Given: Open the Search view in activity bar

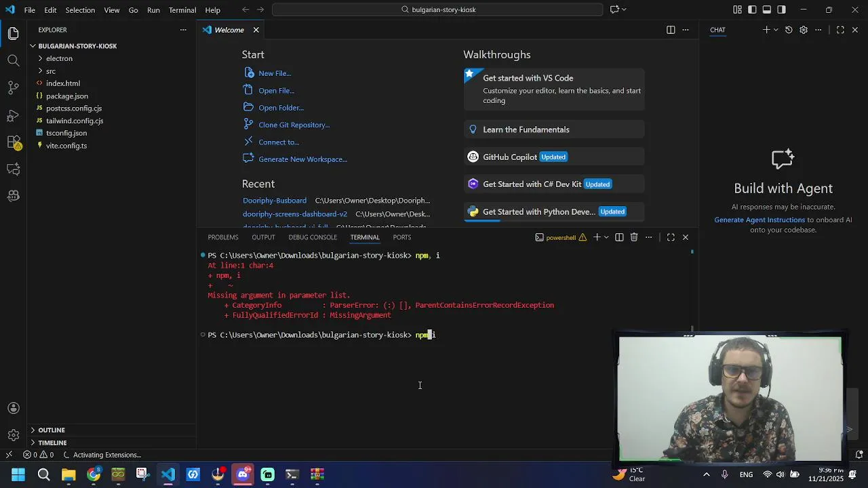Looking at the screenshot, I should click(14, 60).
